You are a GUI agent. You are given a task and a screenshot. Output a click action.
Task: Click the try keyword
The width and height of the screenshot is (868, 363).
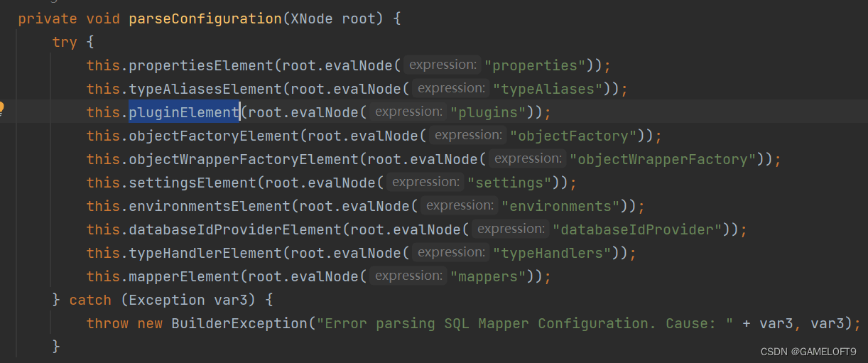pyautogui.click(x=65, y=43)
